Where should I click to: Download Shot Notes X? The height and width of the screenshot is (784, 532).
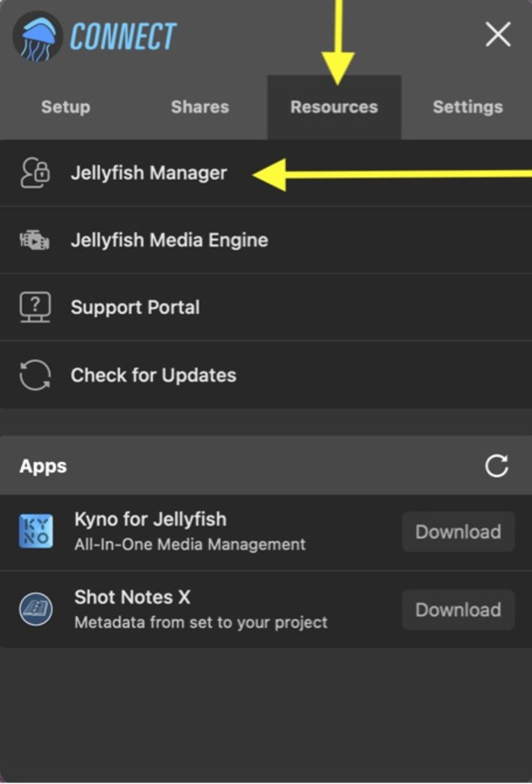458,610
